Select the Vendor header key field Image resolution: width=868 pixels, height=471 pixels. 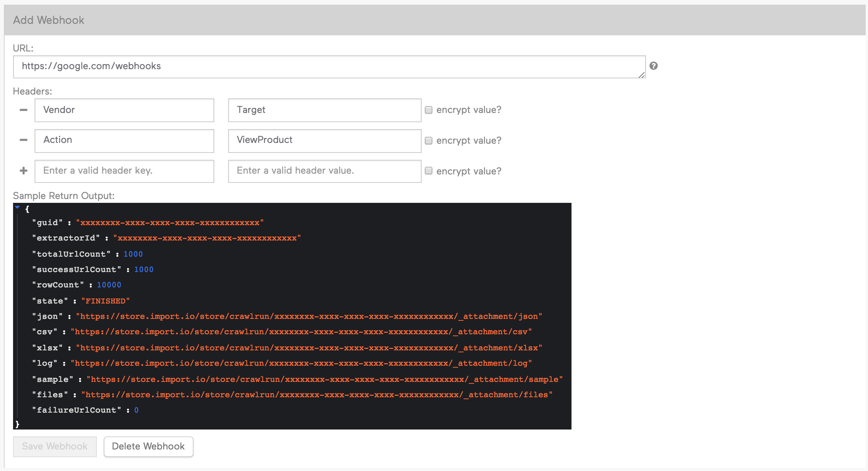(124, 110)
